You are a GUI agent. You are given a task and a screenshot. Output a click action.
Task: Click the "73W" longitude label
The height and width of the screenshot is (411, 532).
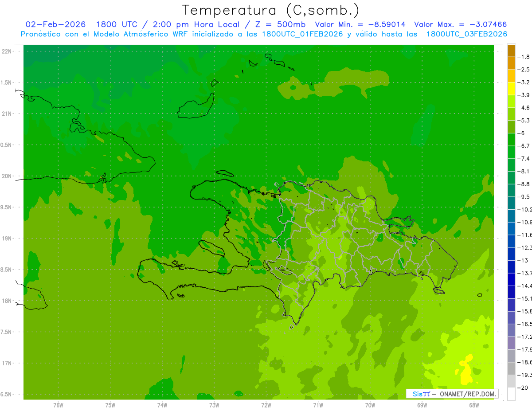(x=214, y=405)
